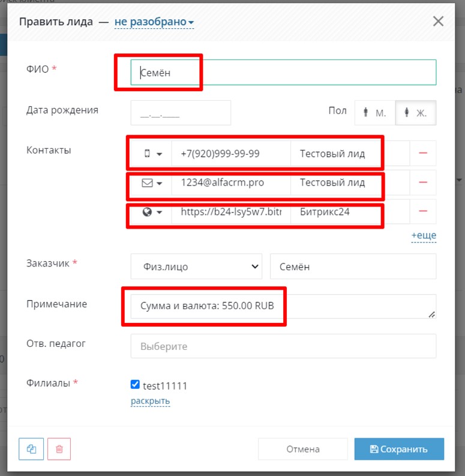Click the Дата рождения input field
Screen dimensions: 465x476
pyautogui.click(x=181, y=113)
